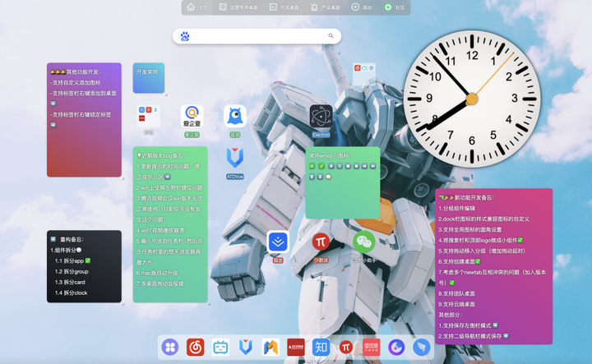Open the 文件小助手 WeChat icon
The width and height of the screenshot is (592, 364).
[x=364, y=242]
